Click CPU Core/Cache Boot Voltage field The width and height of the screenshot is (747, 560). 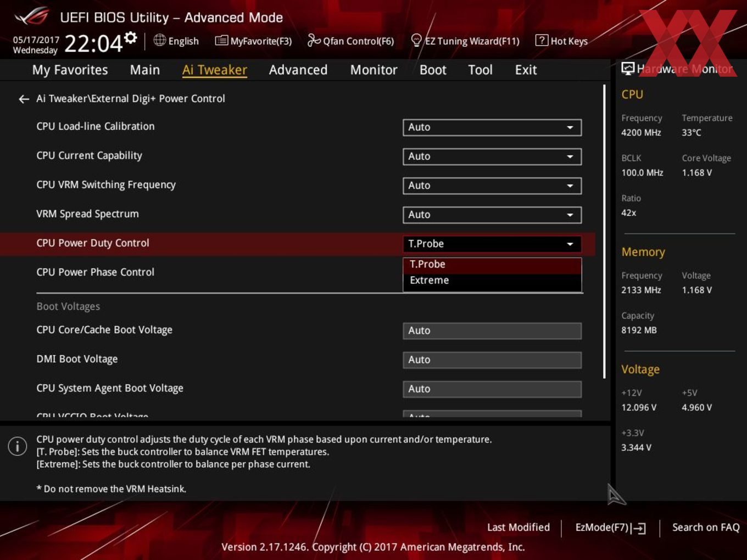(492, 331)
